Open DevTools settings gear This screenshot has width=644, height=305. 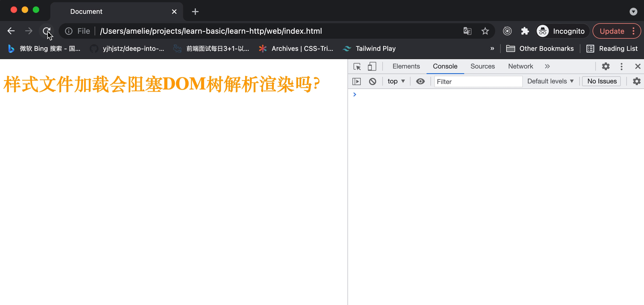pos(606,66)
